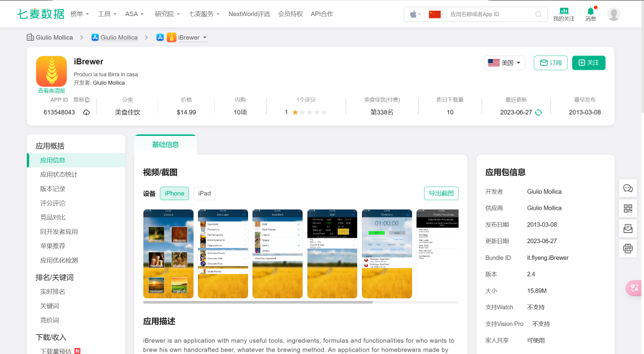644x354 pixels.
Task: Select the China flag country selector
Action: (435, 14)
